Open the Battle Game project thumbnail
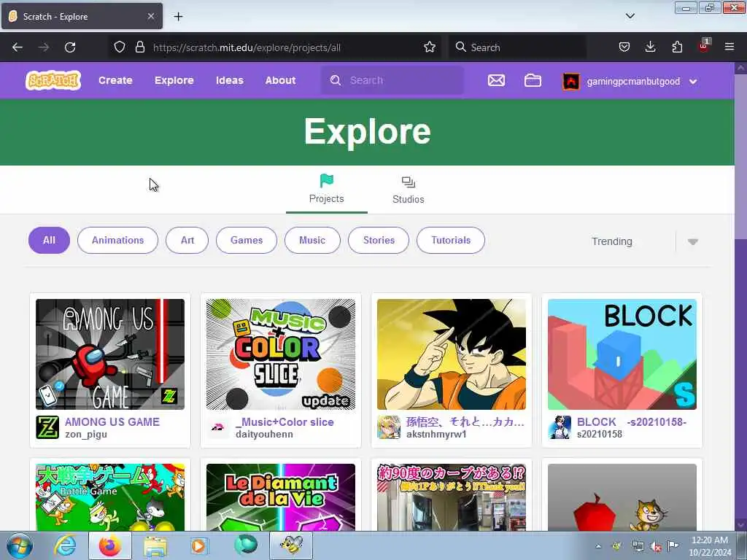Image resolution: width=747 pixels, height=560 pixels. 110,497
